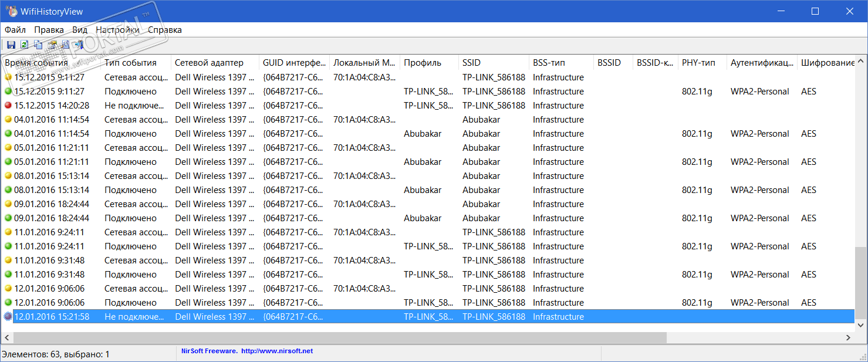Click green status icon of 09.01.2016 18:24:44 Подключено row
868x362 pixels.
[x=8, y=218]
